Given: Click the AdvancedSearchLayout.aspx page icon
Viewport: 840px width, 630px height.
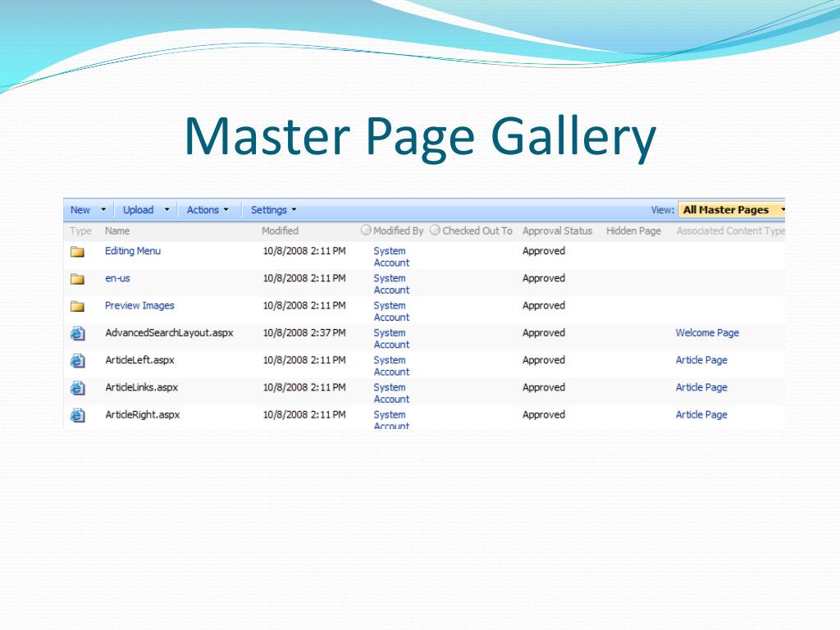Looking at the screenshot, I should pyautogui.click(x=78, y=333).
